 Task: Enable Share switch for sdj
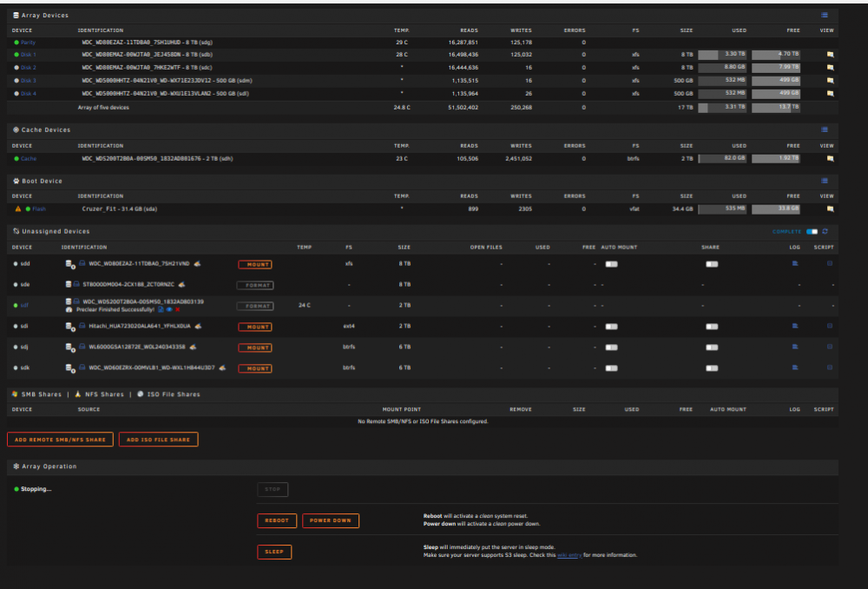tap(712, 347)
